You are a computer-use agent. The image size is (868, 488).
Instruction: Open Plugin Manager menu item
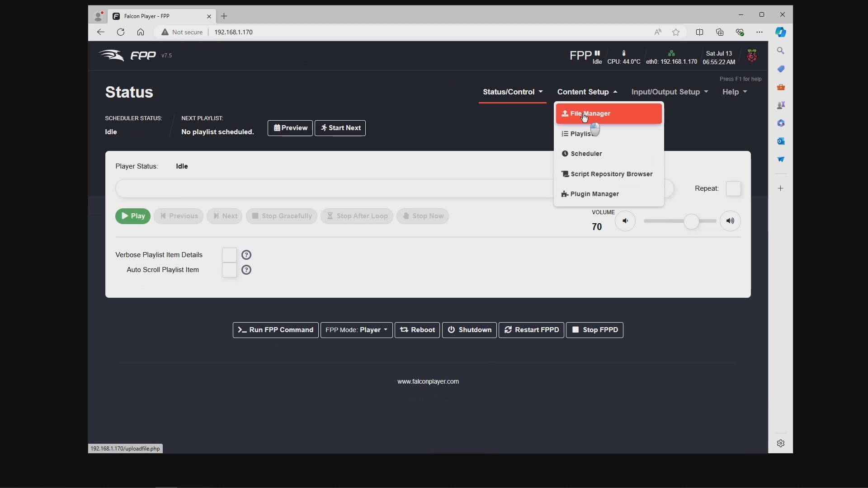[609, 194]
